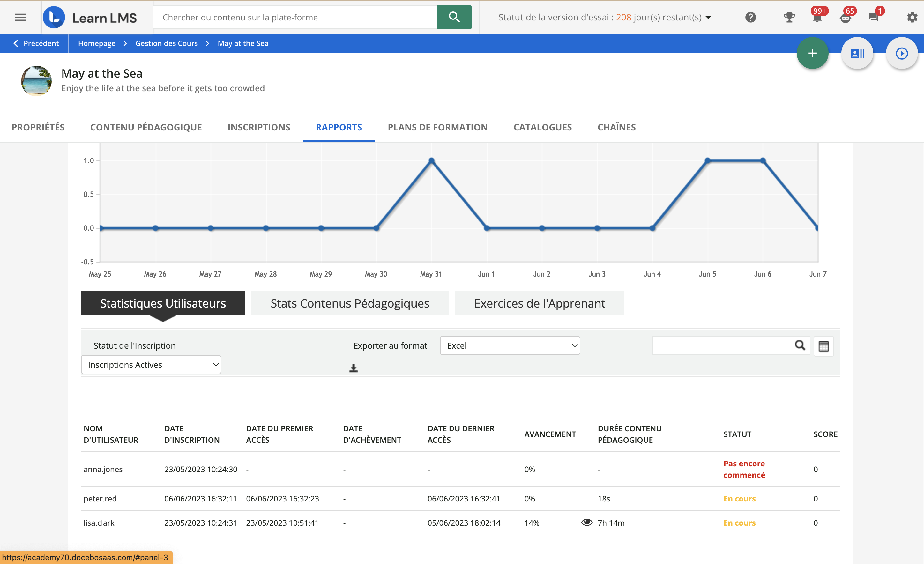Click Pas encore commencé status
The image size is (924, 564).
tap(744, 469)
